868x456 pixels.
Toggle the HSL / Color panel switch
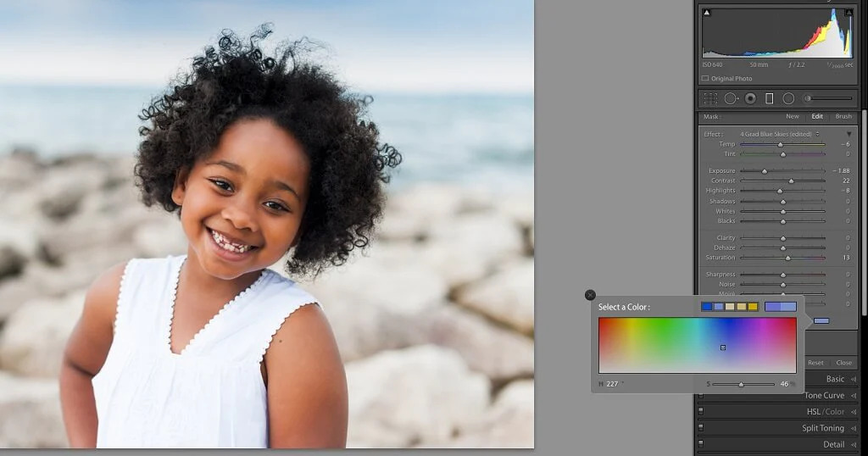pyautogui.click(x=701, y=411)
